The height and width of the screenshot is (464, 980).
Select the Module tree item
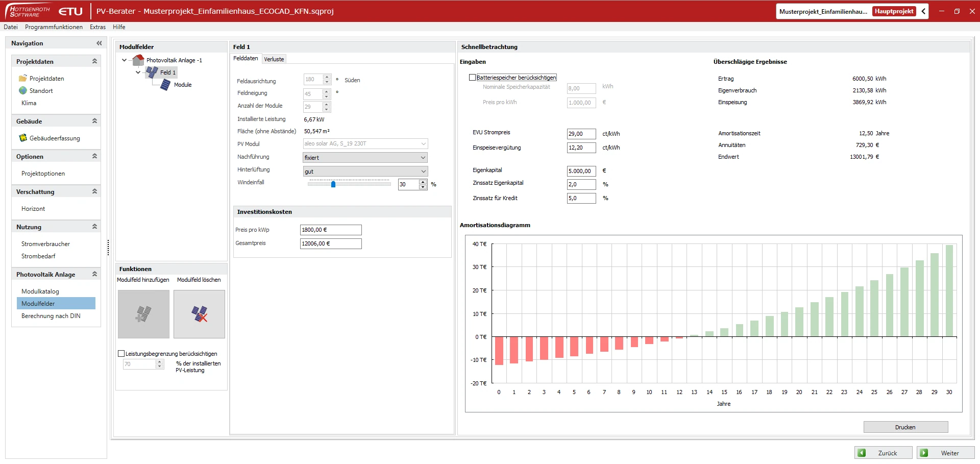tap(183, 85)
